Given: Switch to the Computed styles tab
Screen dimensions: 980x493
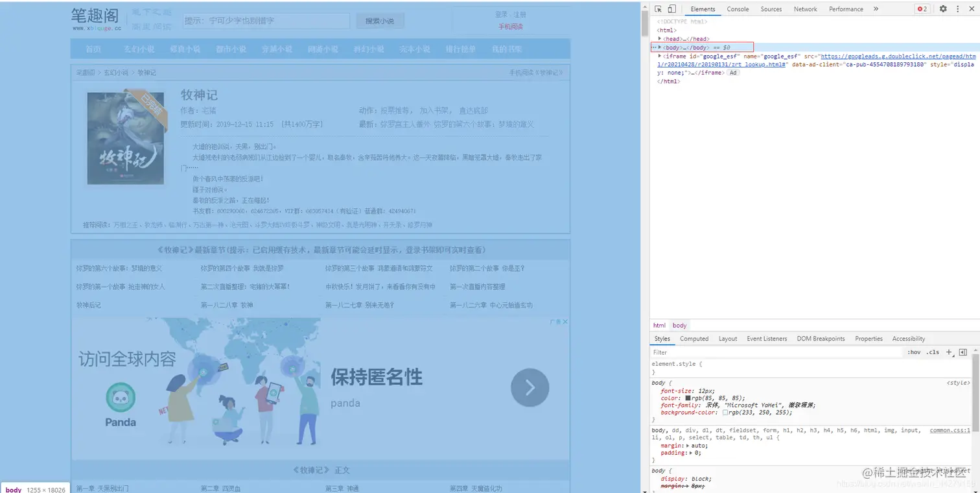Looking at the screenshot, I should coord(694,338).
